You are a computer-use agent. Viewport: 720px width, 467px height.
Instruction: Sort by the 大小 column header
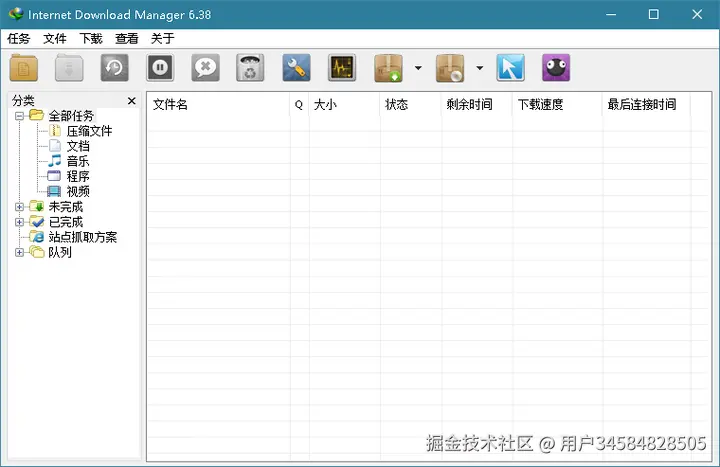point(344,105)
